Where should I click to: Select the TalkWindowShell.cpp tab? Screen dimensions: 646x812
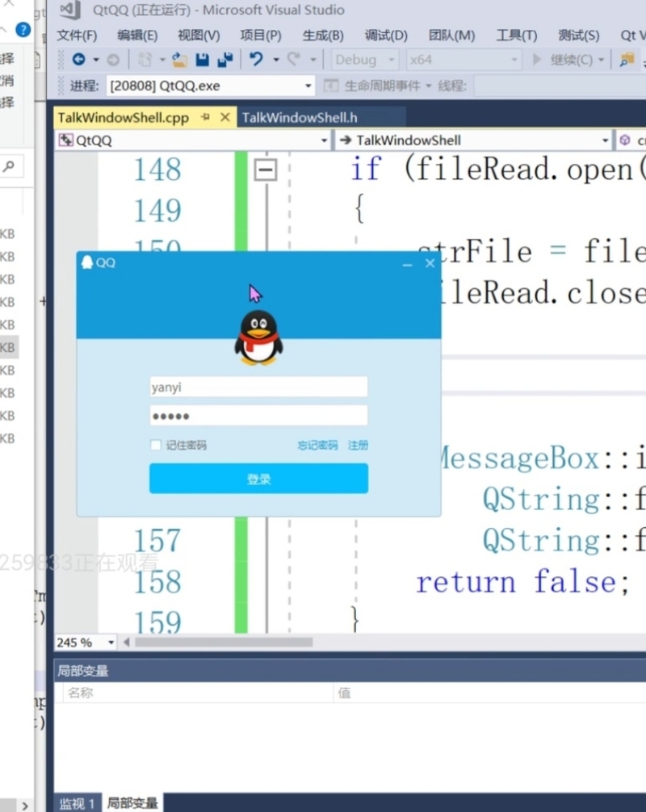124,118
